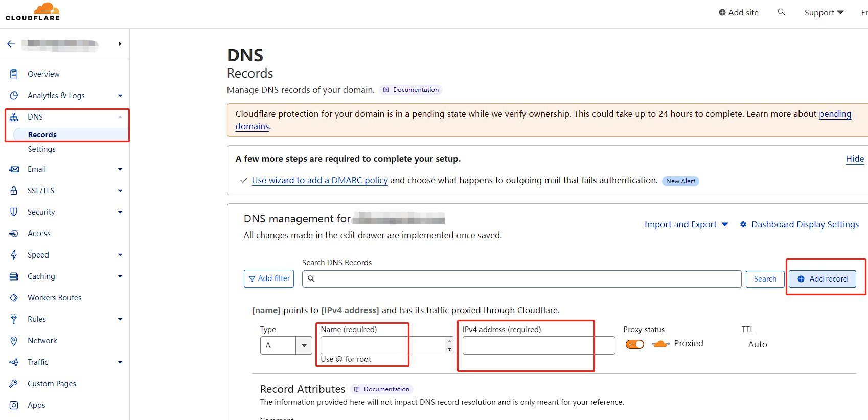Click the Caching drive icon
The width and height of the screenshot is (868, 420).
coord(14,276)
